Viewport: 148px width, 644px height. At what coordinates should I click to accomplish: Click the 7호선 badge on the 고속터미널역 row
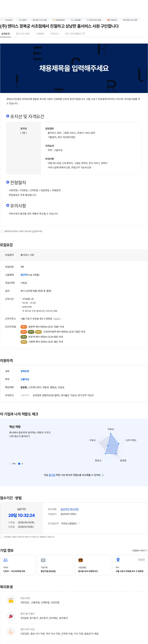[x=31, y=332]
